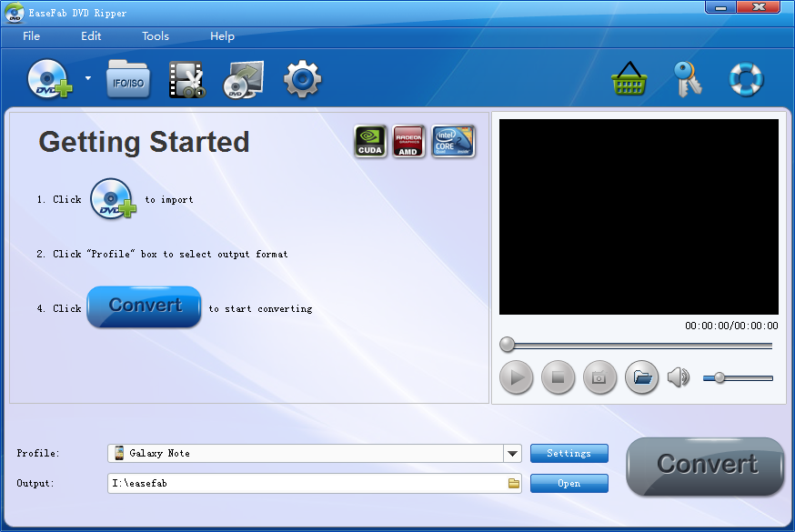This screenshot has width=795, height=532.
Task: Close the EaseFab DVD Ripper window
Action: (759, 7)
